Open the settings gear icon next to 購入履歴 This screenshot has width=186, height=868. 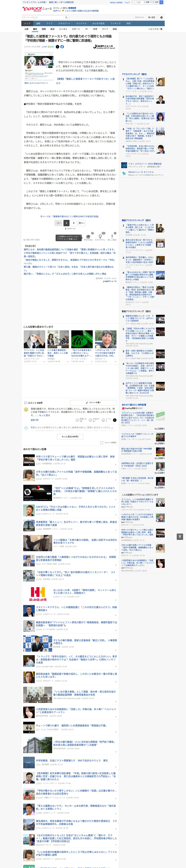[x=161, y=18]
